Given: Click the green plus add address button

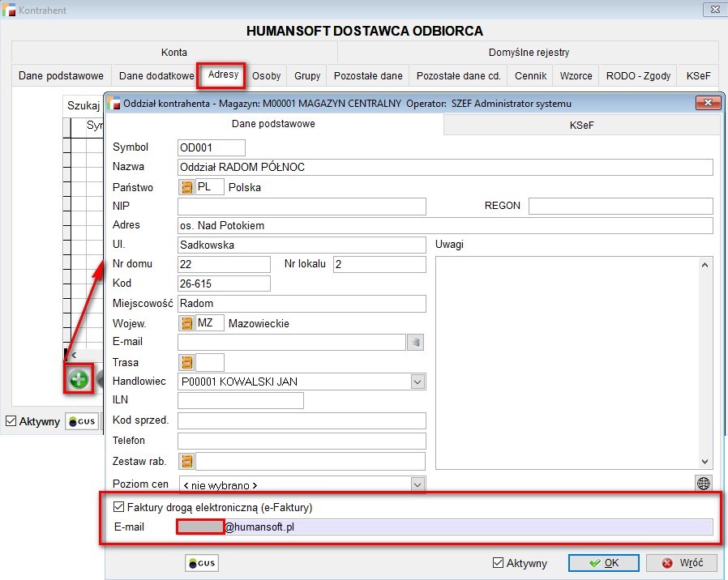Looking at the screenshot, I should 79,379.
